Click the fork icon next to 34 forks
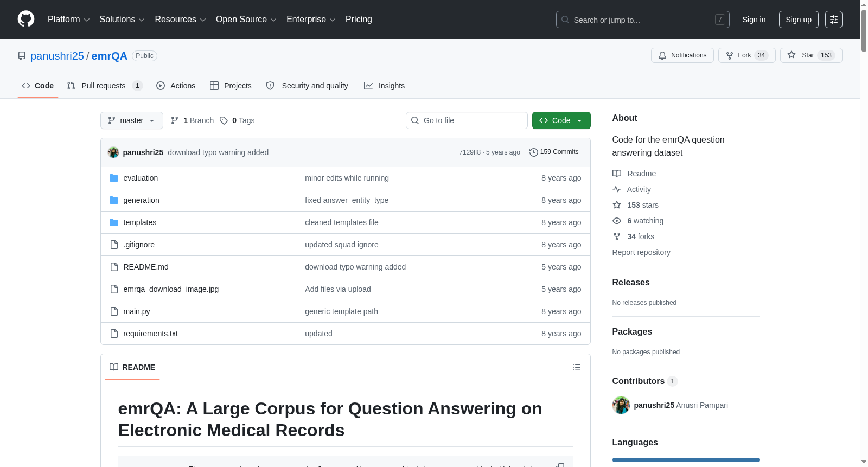Image resolution: width=868 pixels, height=467 pixels. [617, 236]
